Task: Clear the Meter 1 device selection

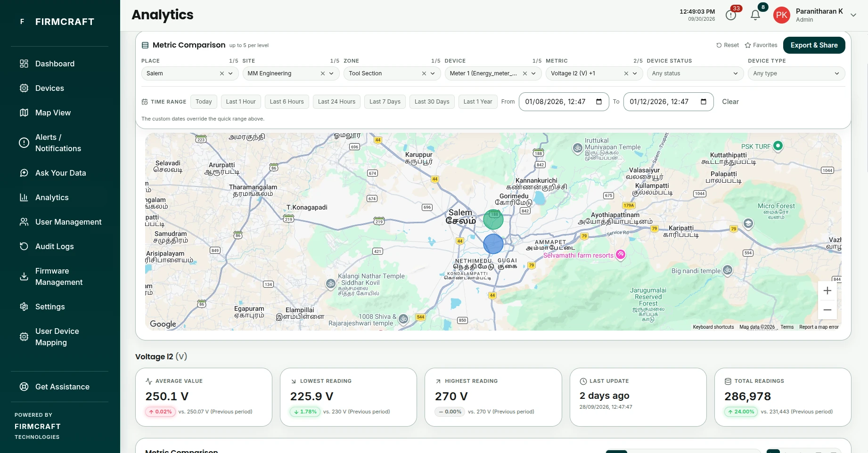Action: coord(525,73)
